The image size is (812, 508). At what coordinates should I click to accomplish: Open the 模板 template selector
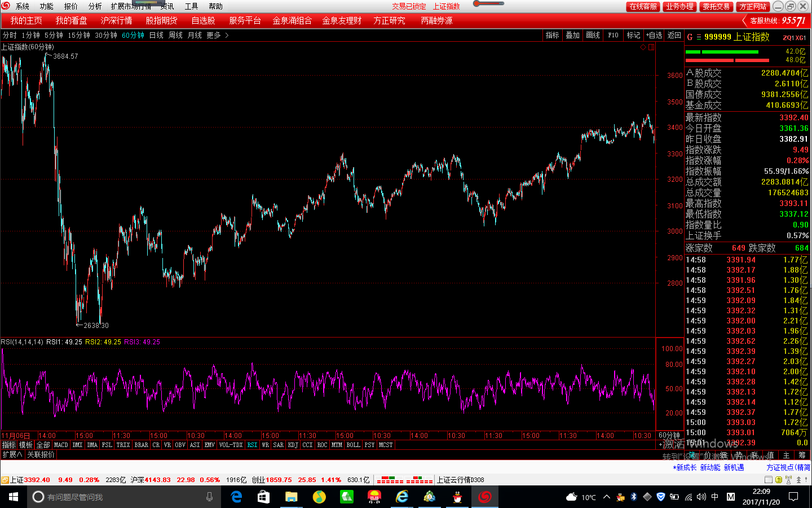(26, 445)
